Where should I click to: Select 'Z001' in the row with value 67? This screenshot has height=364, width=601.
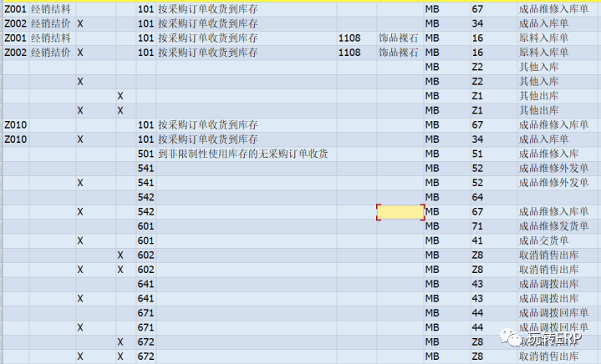15,9
